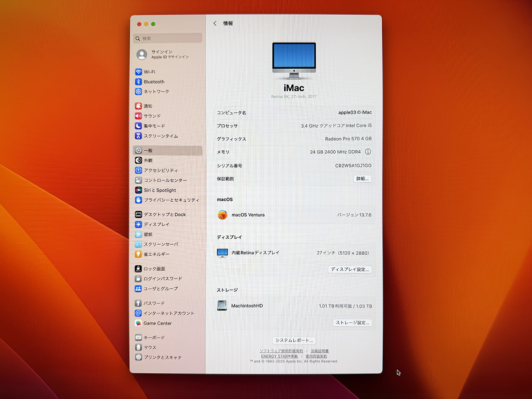Click the memory info (i) icon
The height and width of the screenshot is (399, 532).
(x=368, y=152)
